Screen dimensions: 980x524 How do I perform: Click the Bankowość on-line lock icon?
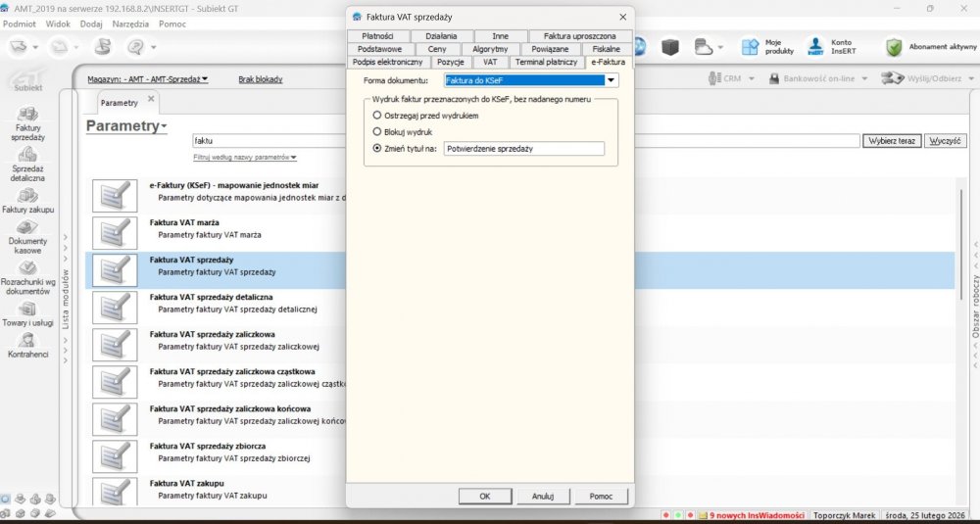pos(774,78)
